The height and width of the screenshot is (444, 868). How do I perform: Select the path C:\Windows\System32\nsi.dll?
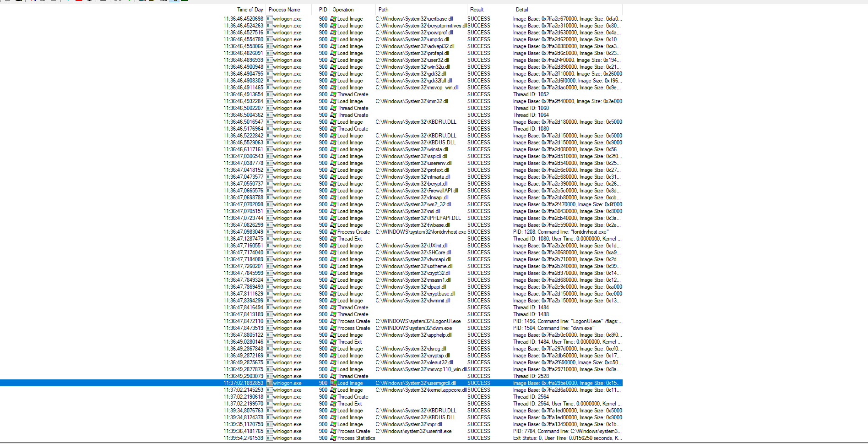pyautogui.click(x=408, y=211)
